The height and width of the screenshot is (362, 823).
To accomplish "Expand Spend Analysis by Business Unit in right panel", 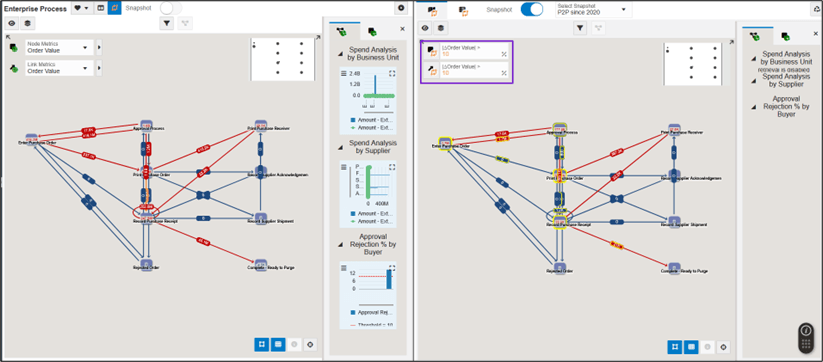I will [x=754, y=58].
